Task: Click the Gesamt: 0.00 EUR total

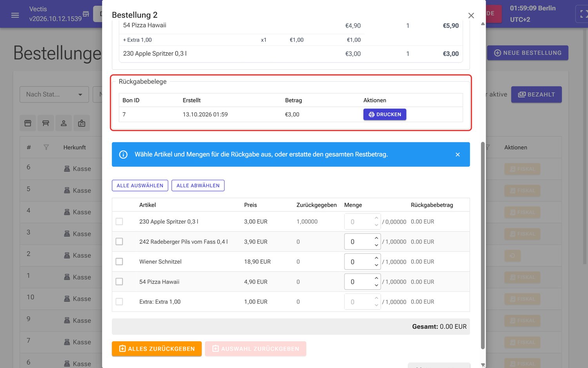Action: (x=439, y=326)
